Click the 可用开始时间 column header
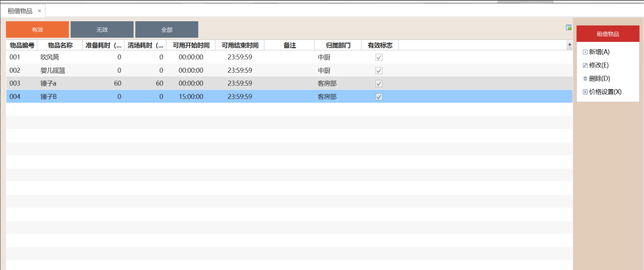This screenshot has height=270, width=644. 191,45
